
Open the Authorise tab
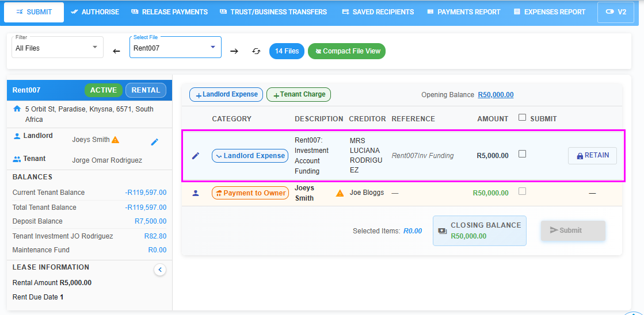(x=95, y=12)
